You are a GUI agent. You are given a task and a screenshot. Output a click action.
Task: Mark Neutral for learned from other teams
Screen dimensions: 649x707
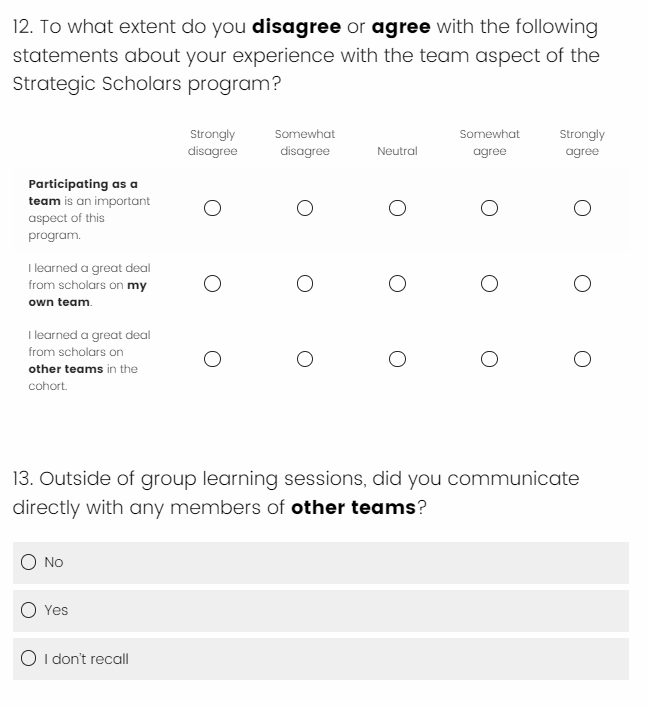pos(397,359)
